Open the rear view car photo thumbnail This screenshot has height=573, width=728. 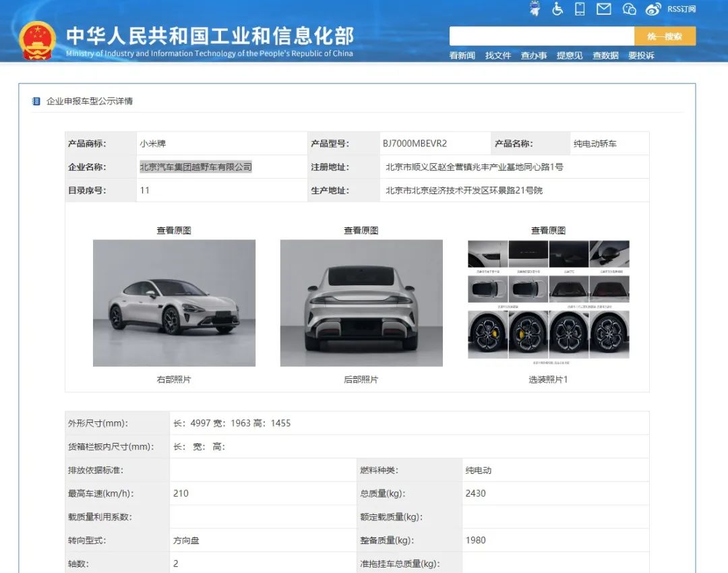pos(361,303)
